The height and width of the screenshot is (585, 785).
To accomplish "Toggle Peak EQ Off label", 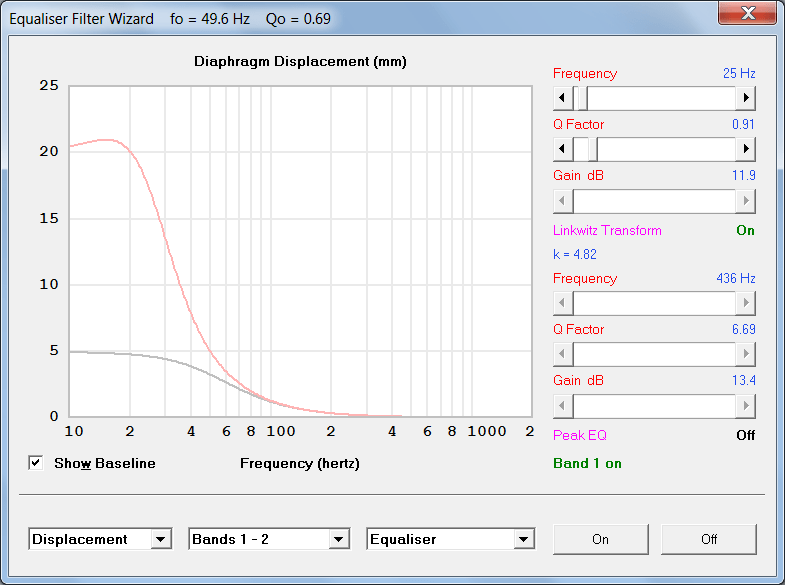I will [745, 435].
